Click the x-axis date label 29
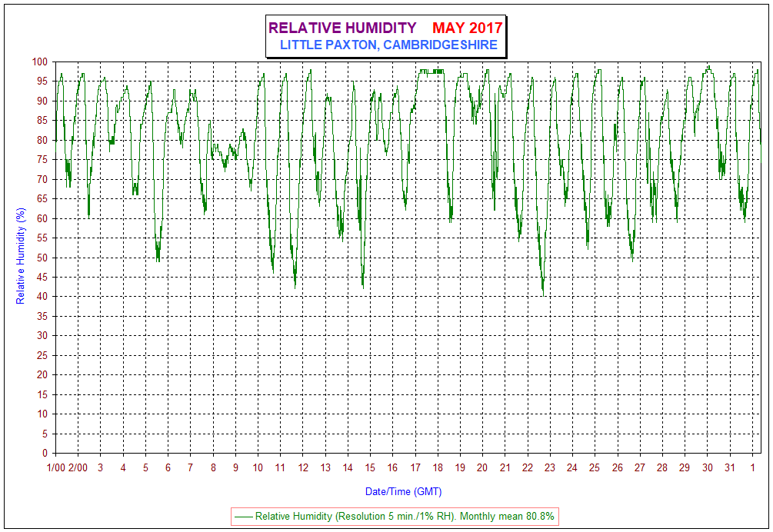This screenshot has height=532, width=773. (x=685, y=468)
